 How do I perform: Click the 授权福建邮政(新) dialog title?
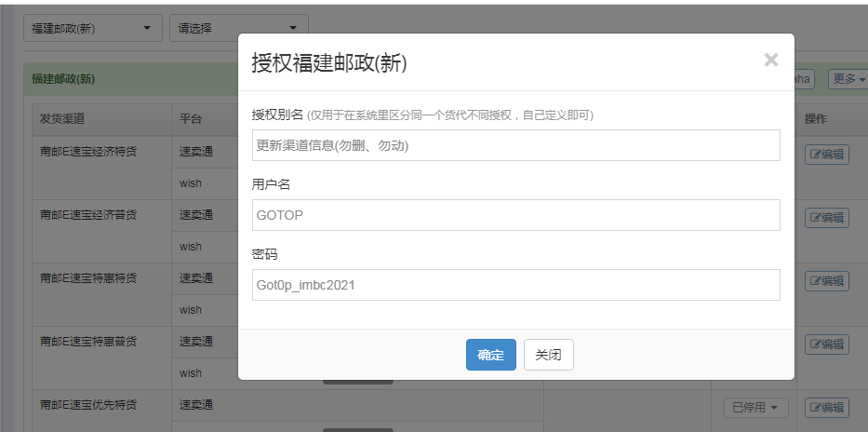(329, 62)
